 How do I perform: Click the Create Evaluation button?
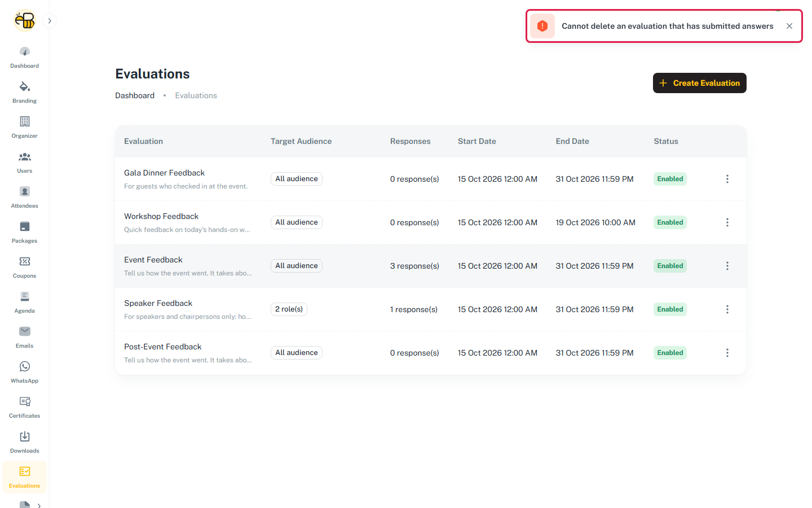click(700, 83)
